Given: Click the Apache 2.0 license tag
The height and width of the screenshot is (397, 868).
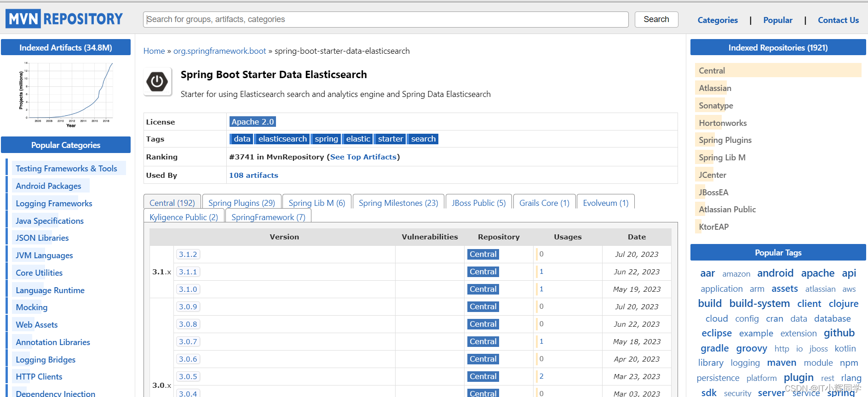Looking at the screenshot, I should click(253, 122).
